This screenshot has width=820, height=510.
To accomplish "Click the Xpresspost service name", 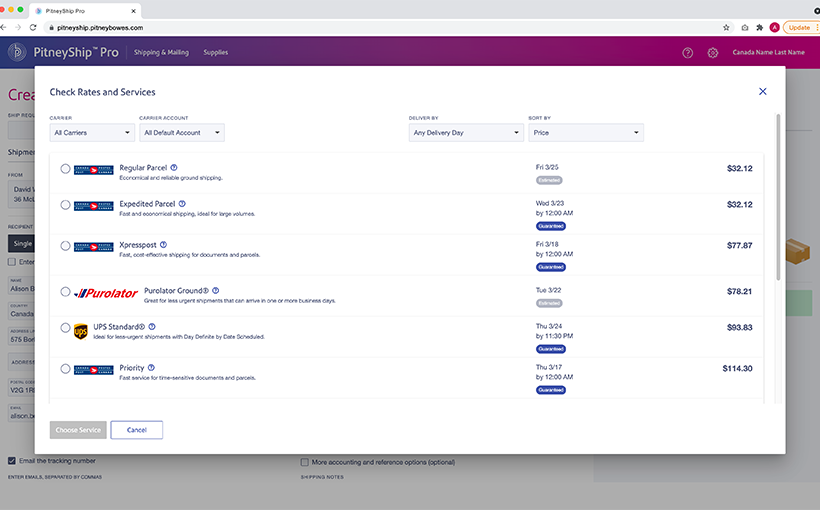I will coord(138,244).
